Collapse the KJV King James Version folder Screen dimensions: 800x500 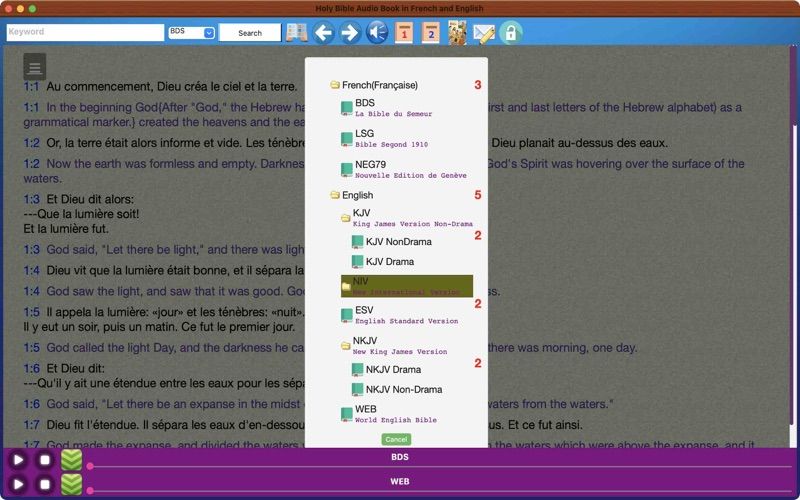click(x=345, y=218)
